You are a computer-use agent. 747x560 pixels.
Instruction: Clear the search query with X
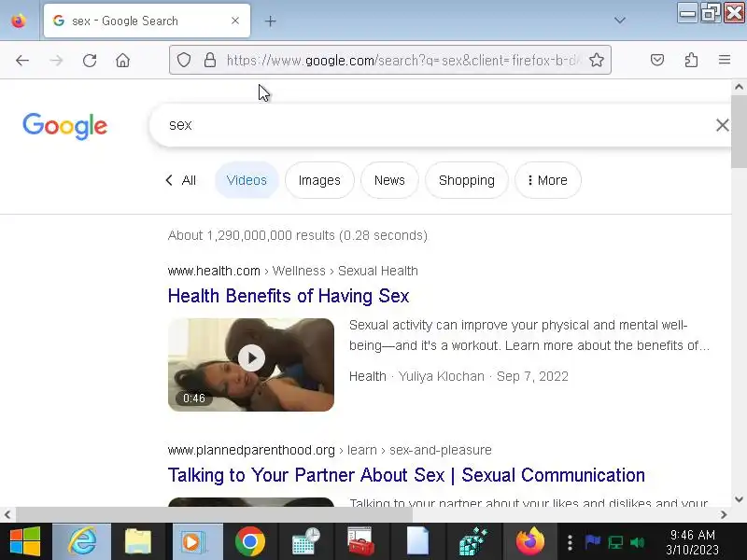(x=722, y=125)
